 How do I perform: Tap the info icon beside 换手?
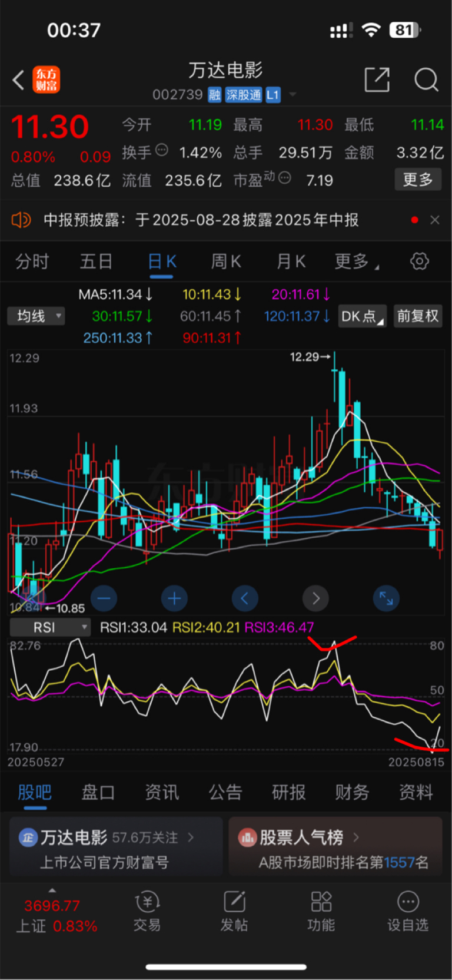(x=162, y=150)
